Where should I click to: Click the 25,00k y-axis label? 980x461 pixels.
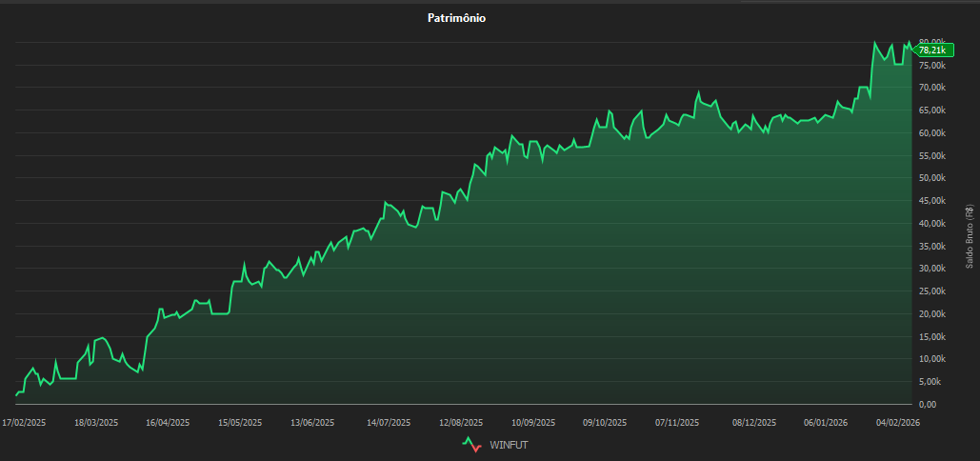coord(932,291)
